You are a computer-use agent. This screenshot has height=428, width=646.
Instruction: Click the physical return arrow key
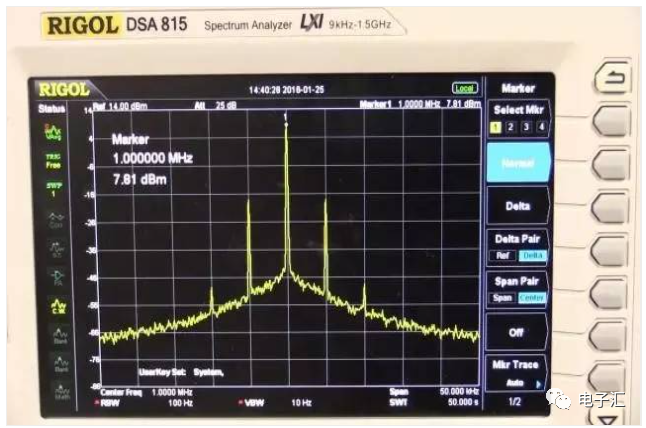pyautogui.click(x=613, y=78)
